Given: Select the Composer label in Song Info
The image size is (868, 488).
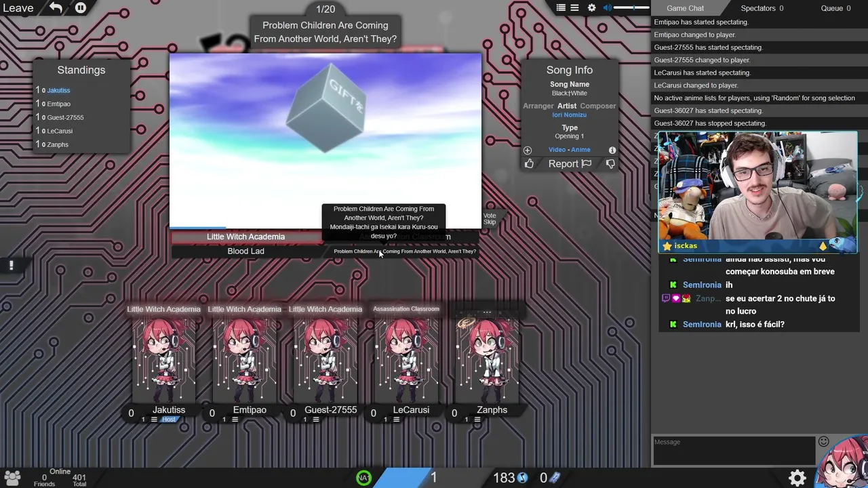Looking at the screenshot, I should 598,106.
